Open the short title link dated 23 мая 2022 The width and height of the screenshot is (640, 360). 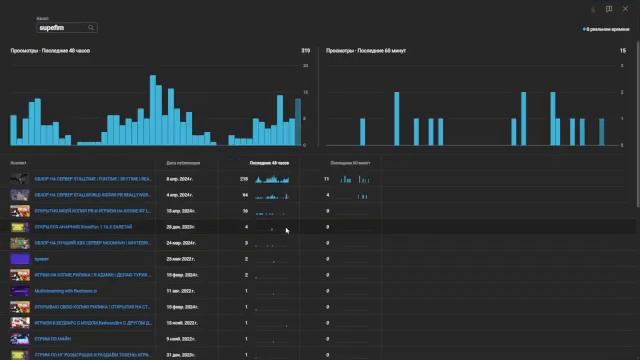[x=41, y=259]
